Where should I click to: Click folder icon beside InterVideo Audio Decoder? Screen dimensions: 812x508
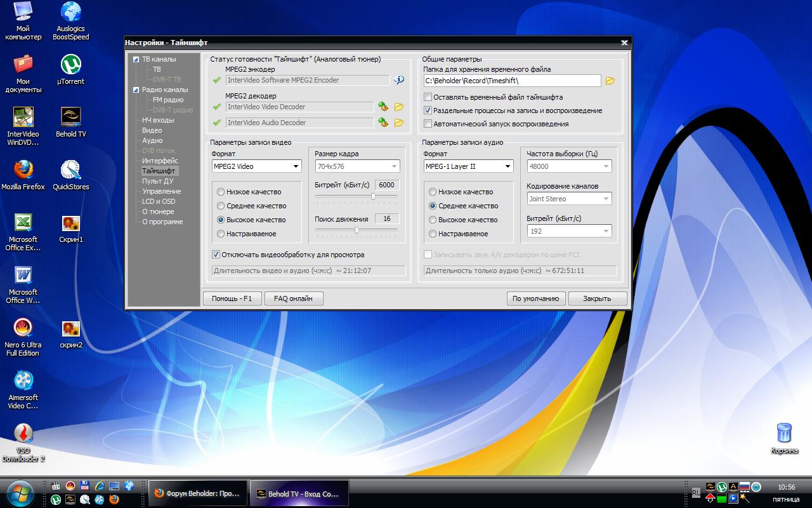click(399, 123)
